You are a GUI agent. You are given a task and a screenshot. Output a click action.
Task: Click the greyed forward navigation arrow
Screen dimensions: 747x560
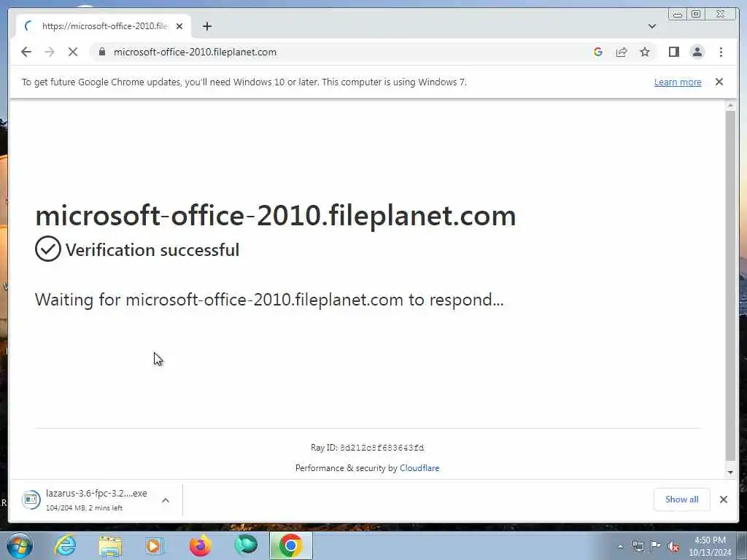coord(50,52)
